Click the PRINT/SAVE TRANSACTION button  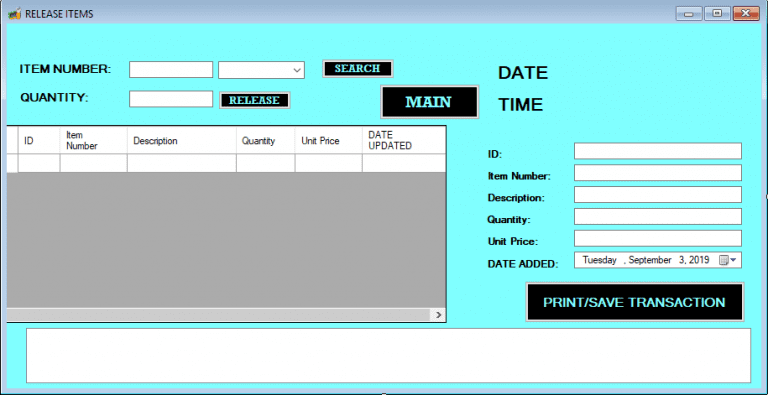(x=634, y=302)
